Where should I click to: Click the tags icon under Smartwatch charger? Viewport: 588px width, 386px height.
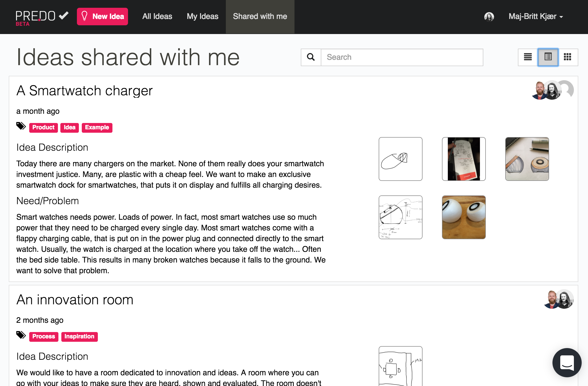(x=21, y=126)
